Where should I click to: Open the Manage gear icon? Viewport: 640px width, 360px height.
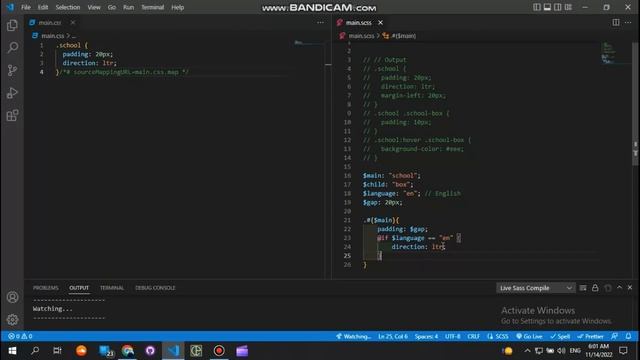(x=12, y=319)
